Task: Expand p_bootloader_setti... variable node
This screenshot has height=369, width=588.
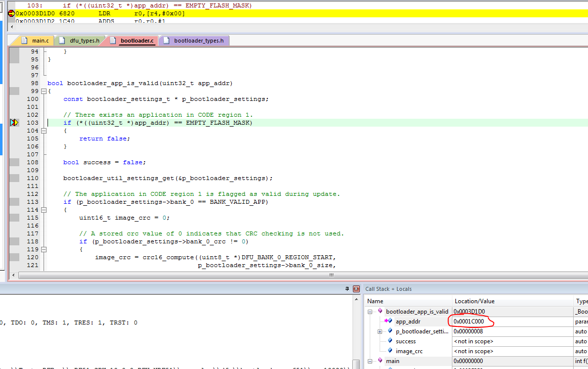Action: (x=380, y=331)
